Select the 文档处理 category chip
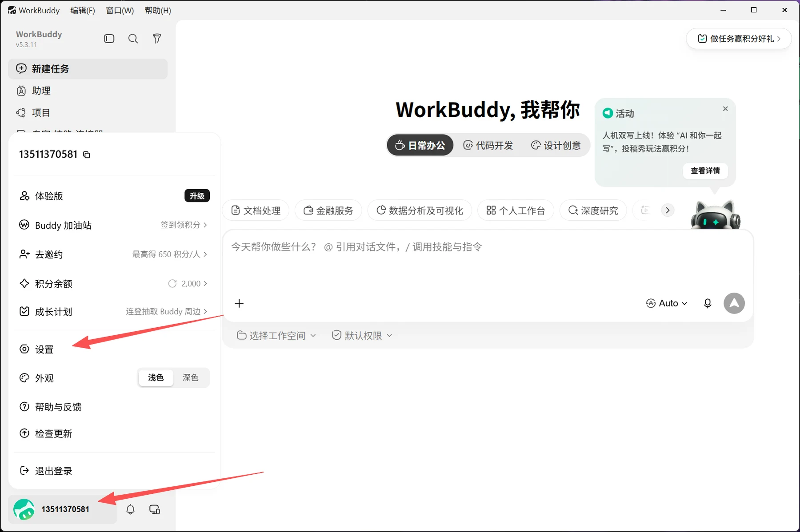The height and width of the screenshot is (532, 800). (x=256, y=210)
